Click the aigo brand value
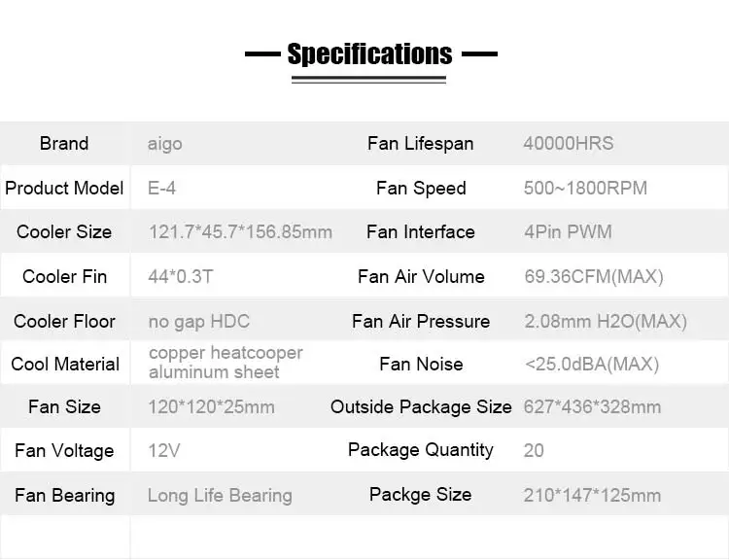 coord(164,144)
